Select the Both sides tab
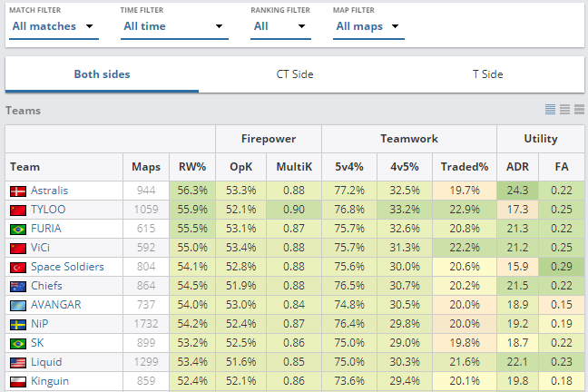 tap(102, 74)
